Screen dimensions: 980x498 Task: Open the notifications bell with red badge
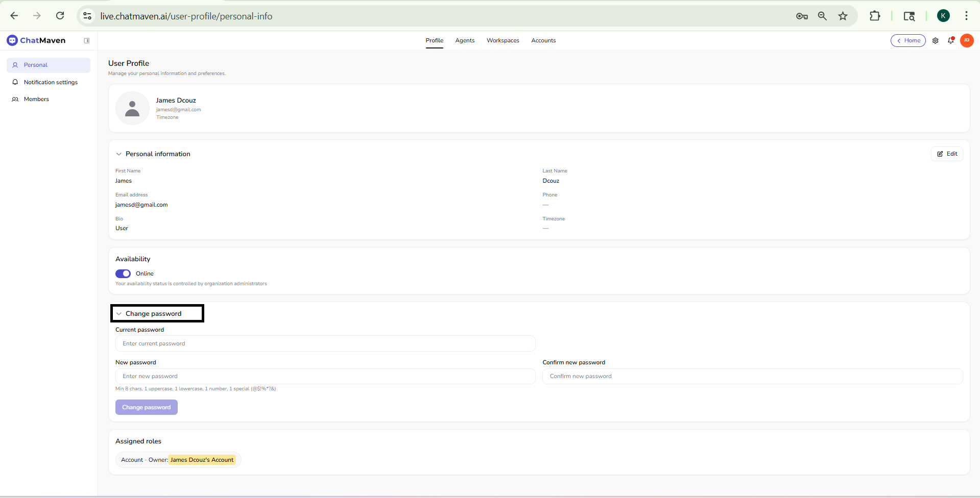[951, 41]
